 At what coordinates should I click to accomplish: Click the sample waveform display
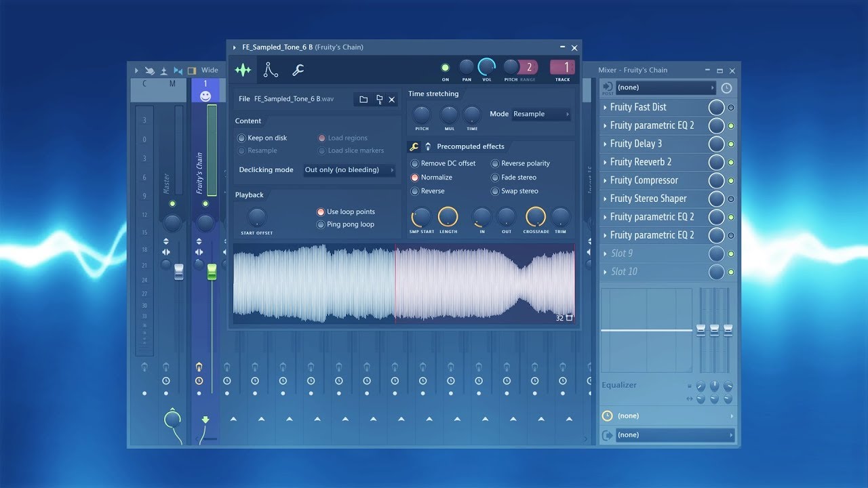pyautogui.click(x=404, y=284)
